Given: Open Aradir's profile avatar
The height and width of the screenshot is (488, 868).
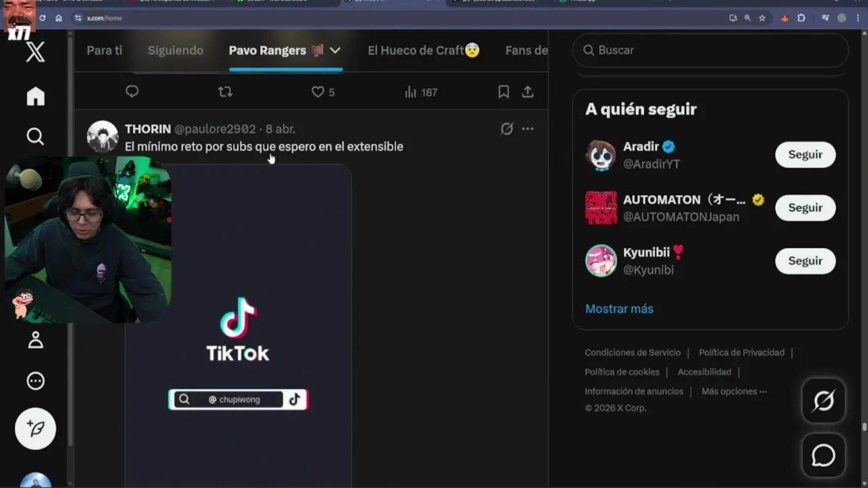Looking at the screenshot, I should [x=601, y=155].
